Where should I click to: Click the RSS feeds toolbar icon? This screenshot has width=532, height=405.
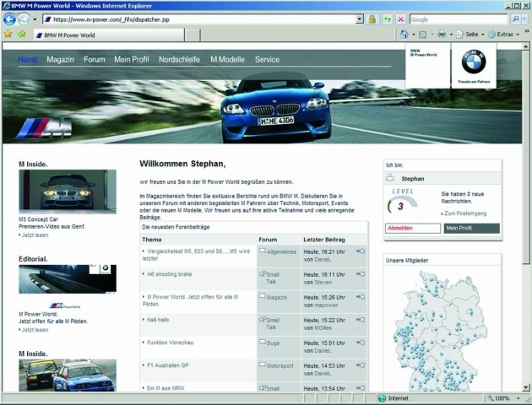(423, 35)
